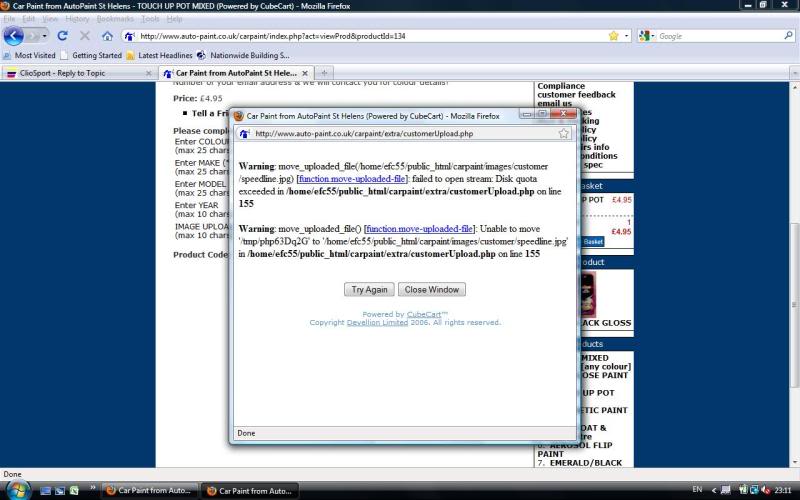This screenshot has width=800, height=500.
Task: Switch to the ClioSport - Reply to Topic tab
Action: click(79, 73)
